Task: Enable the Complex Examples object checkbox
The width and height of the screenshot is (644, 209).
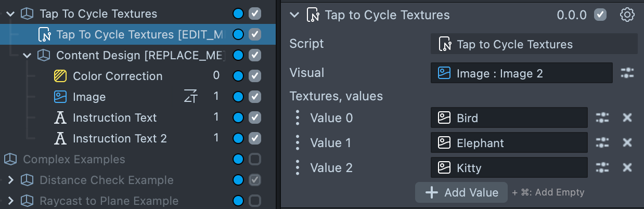Action: pyautogui.click(x=255, y=159)
